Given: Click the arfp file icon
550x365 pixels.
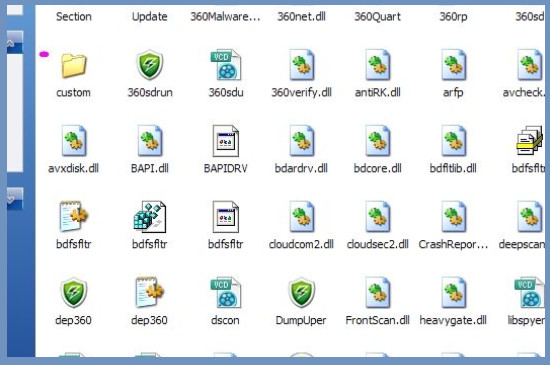Looking at the screenshot, I should (x=454, y=65).
